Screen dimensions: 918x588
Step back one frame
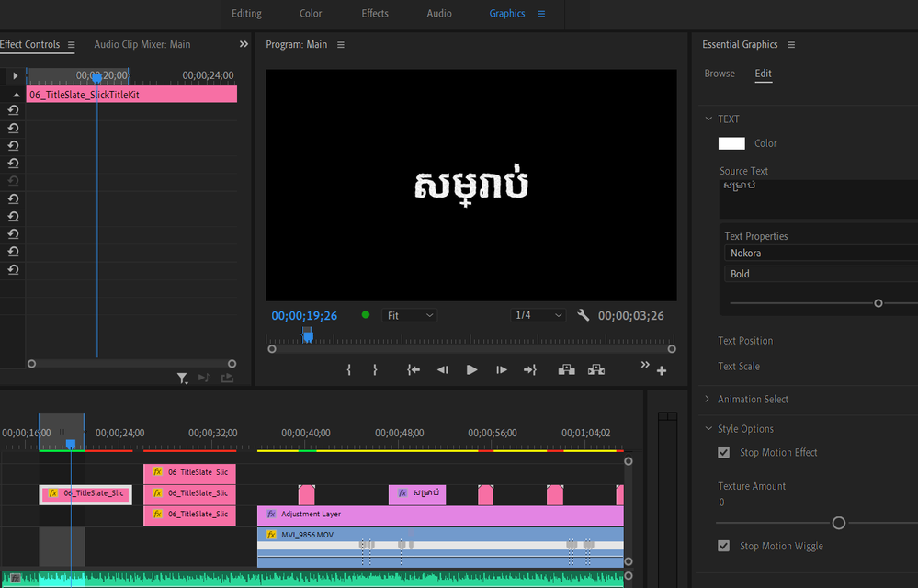point(443,369)
